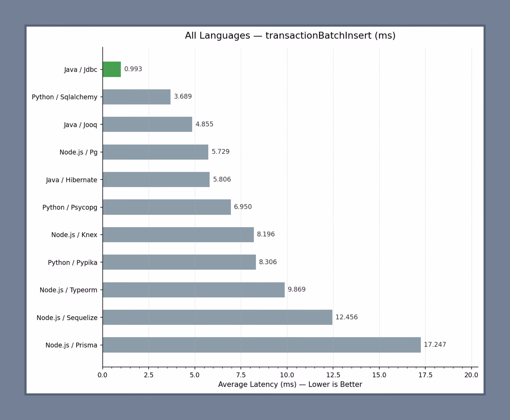The height and width of the screenshot is (420, 510).
Task: Click the green Java / Jdbc bar
Action: click(112, 69)
